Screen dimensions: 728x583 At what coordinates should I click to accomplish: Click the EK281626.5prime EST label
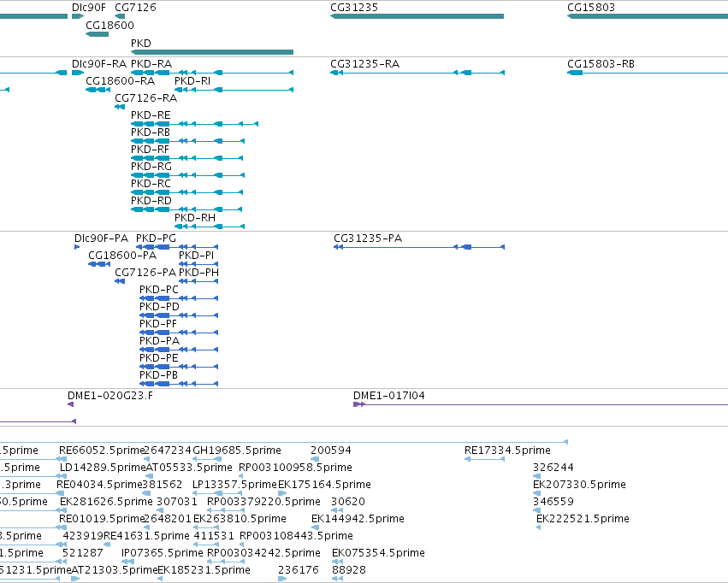106,502
